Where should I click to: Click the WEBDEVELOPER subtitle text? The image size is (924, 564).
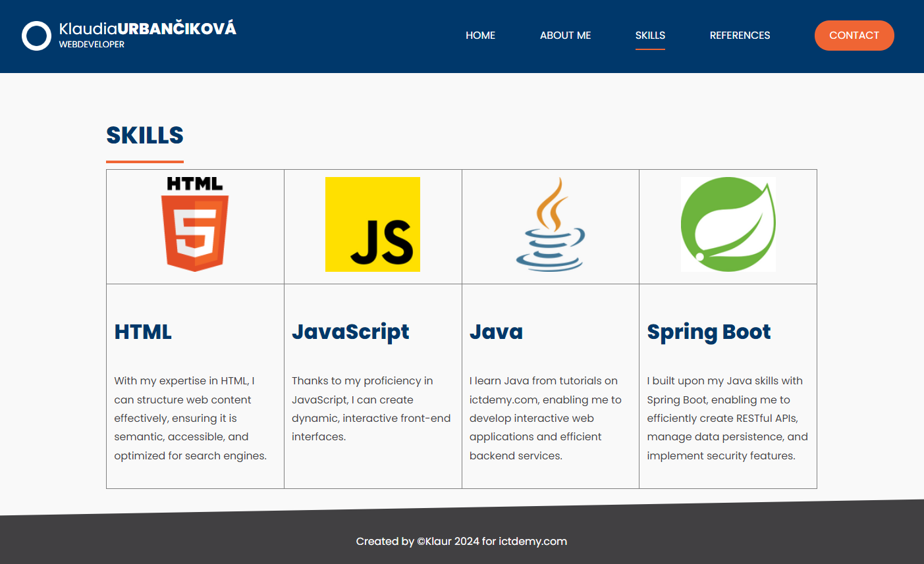coord(92,45)
